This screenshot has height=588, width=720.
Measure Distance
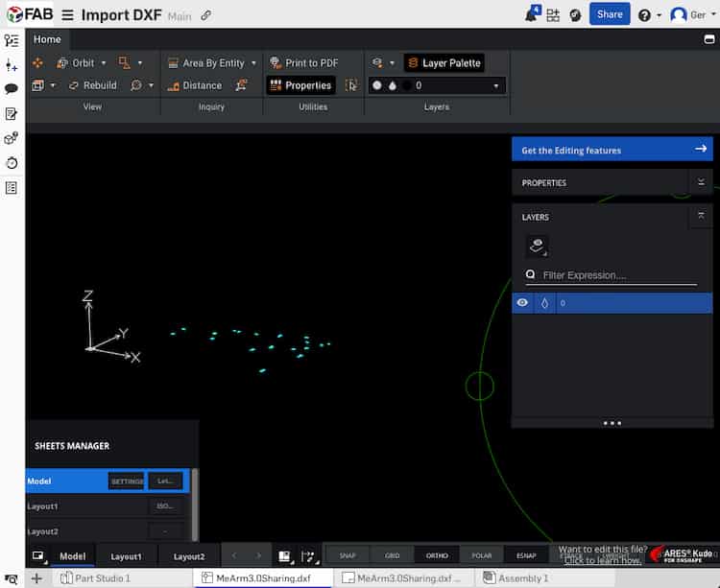[195, 85]
